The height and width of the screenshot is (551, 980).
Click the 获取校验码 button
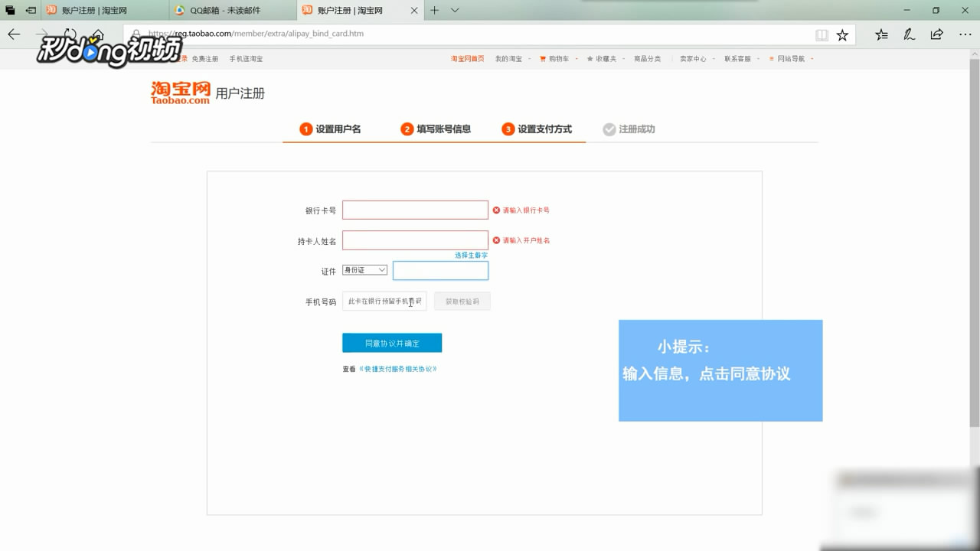(462, 302)
